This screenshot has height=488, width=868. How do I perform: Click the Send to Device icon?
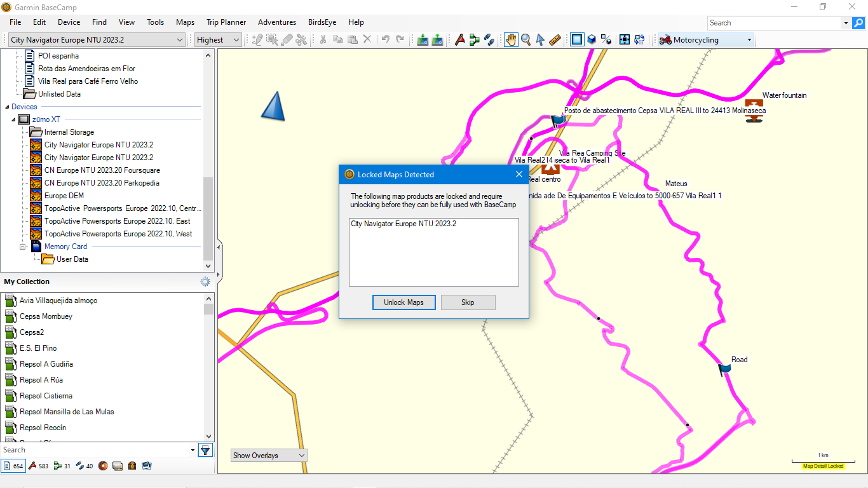[x=423, y=39]
